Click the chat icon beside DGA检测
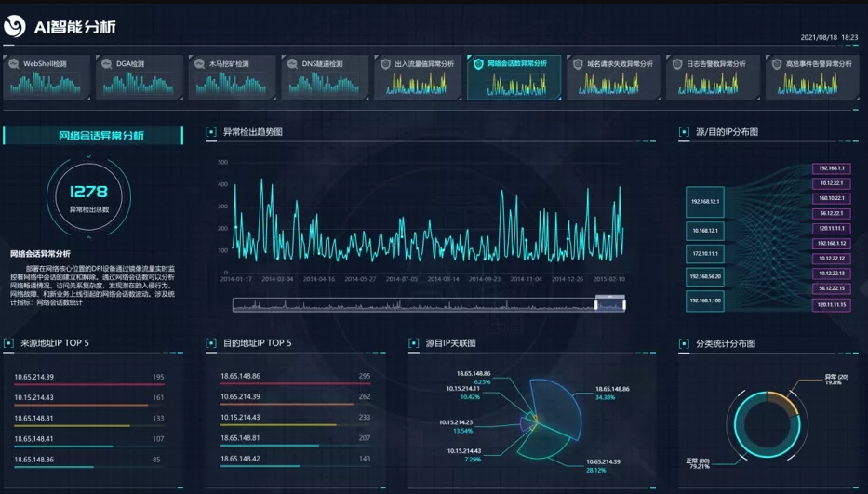The height and width of the screenshot is (494, 868). point(107,64)
